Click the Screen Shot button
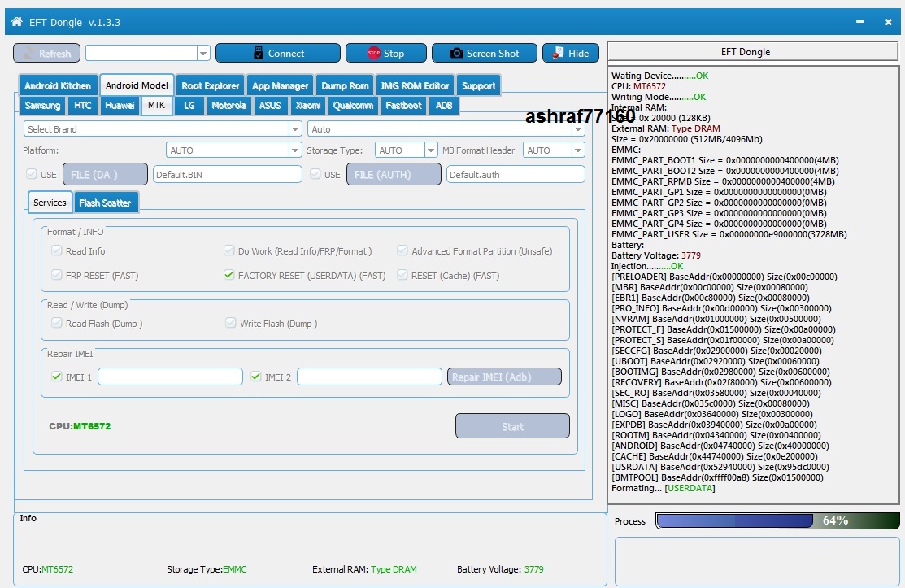Viewport: 905px width, 588px height. pos(485,53)
